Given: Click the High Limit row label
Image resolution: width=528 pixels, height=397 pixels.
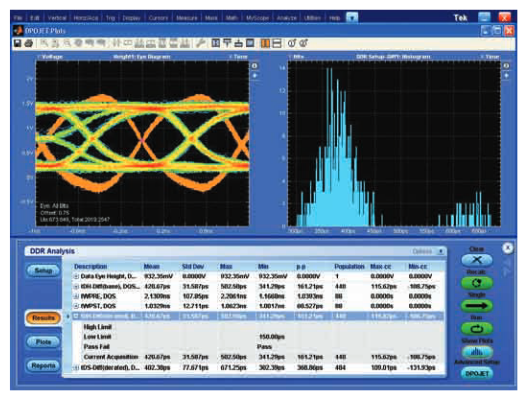Looking at the screenshot, I should pos(97,327).
